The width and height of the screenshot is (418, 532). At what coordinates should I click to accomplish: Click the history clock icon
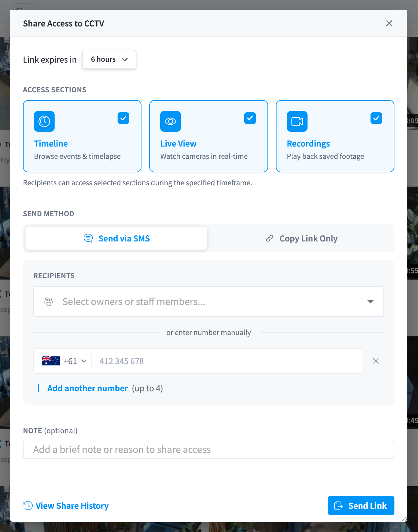tap(28, 506)
